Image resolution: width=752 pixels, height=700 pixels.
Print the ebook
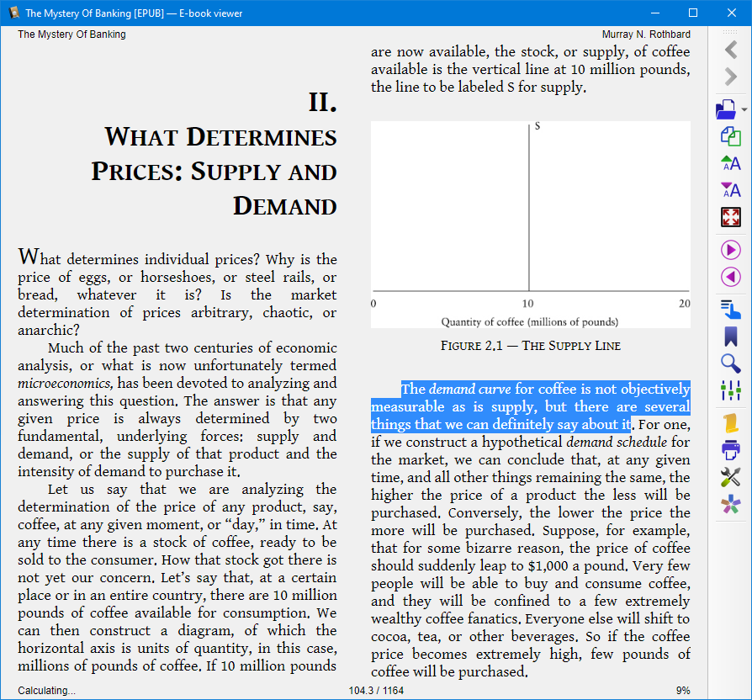730,450
